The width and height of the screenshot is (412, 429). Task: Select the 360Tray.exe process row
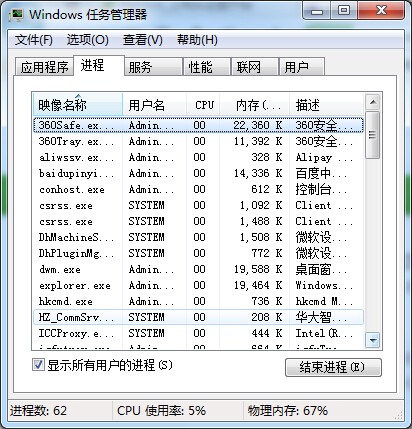click(x=198, y=141)
